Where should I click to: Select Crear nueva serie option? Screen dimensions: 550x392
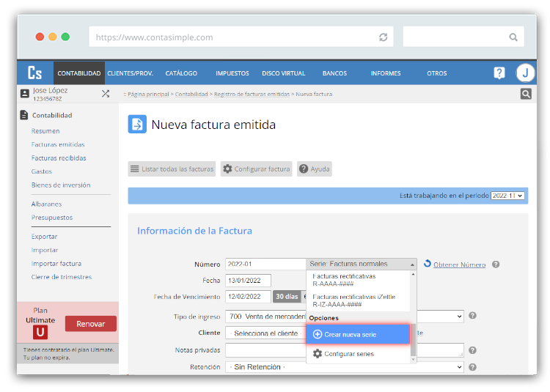tap(357, 334)
